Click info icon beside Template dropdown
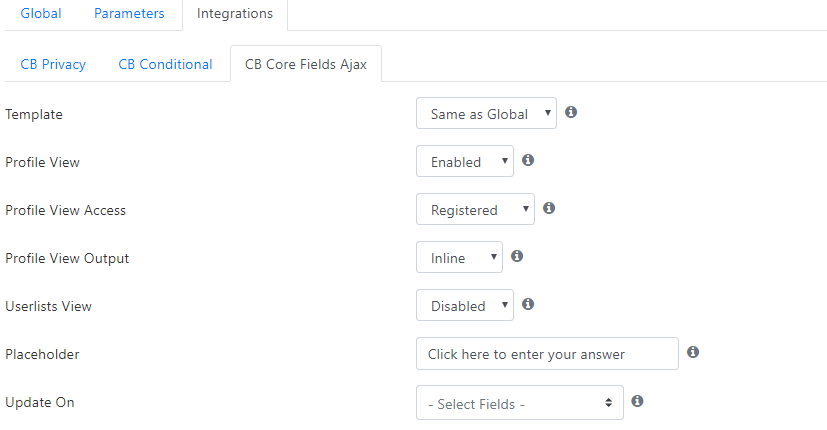The height and width of the screenshot is (430, 827). (571, 112)
